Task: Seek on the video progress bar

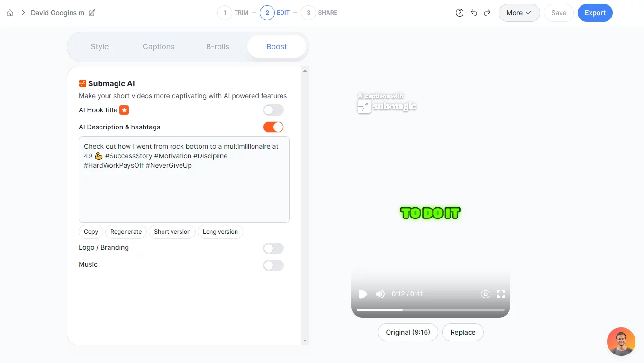Action: tap(431, 309)
